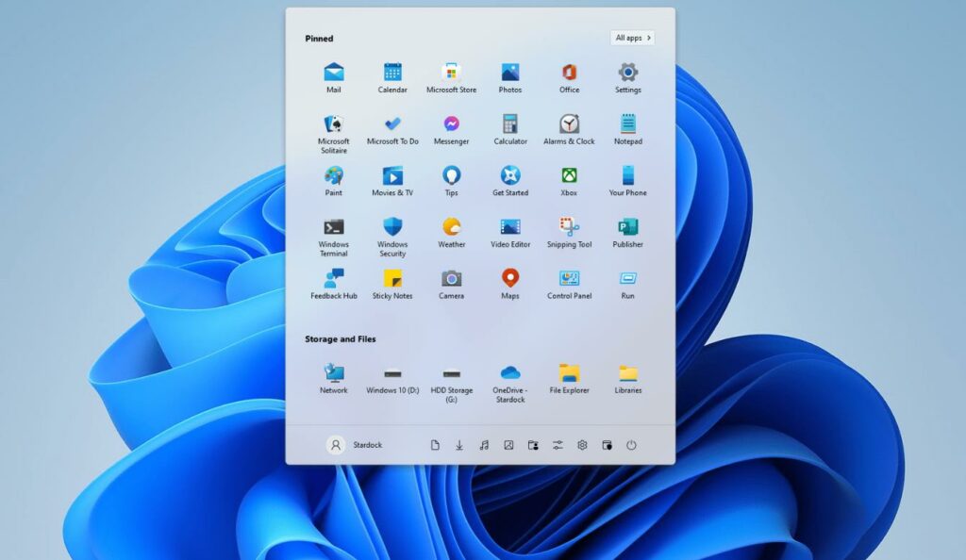Launch File Explorer
The height and width of the screenshot is (560, 966).
(569, 379)
